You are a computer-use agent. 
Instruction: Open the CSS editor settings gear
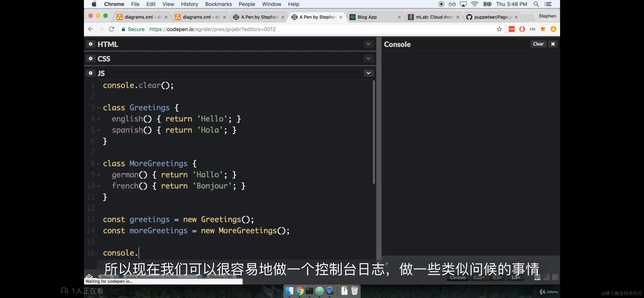[91, 59]
